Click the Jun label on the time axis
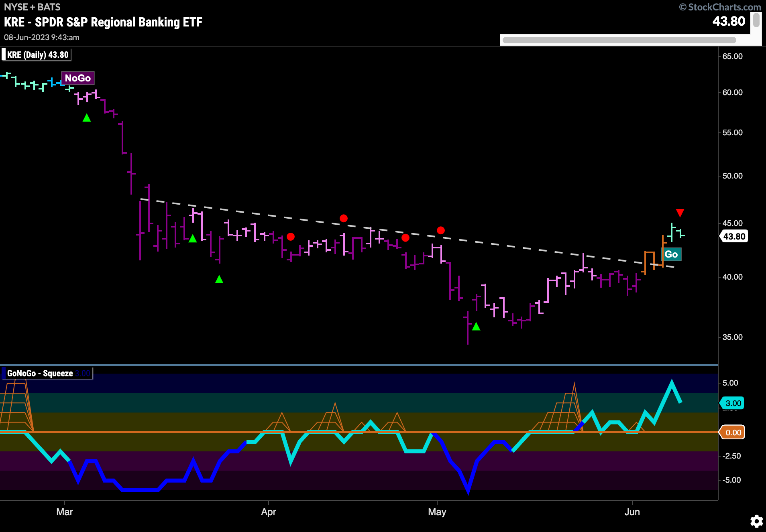 pos(632,512)
